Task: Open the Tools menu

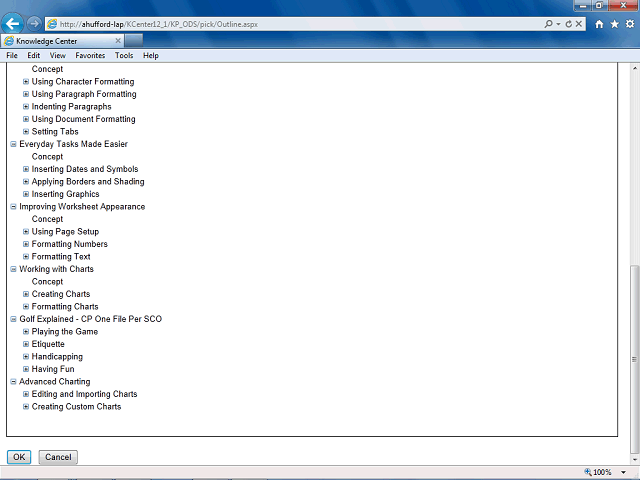Action: point(124,56)
